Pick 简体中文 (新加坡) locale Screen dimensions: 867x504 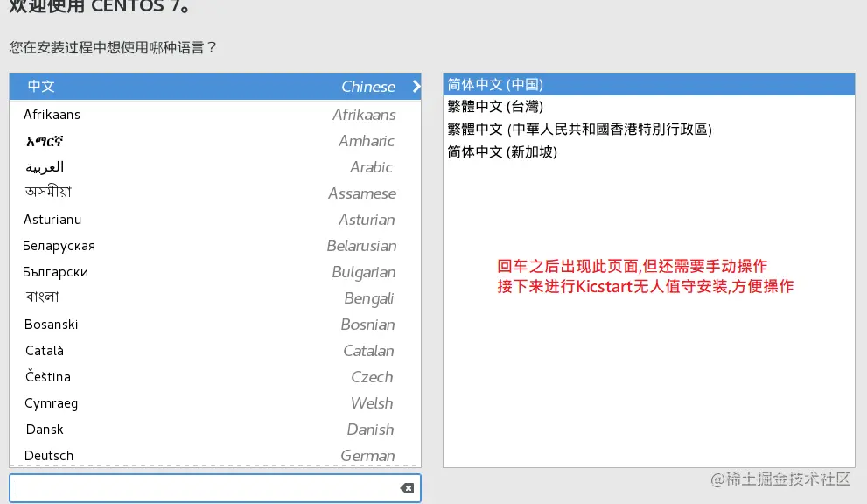[x=648, y=151]
